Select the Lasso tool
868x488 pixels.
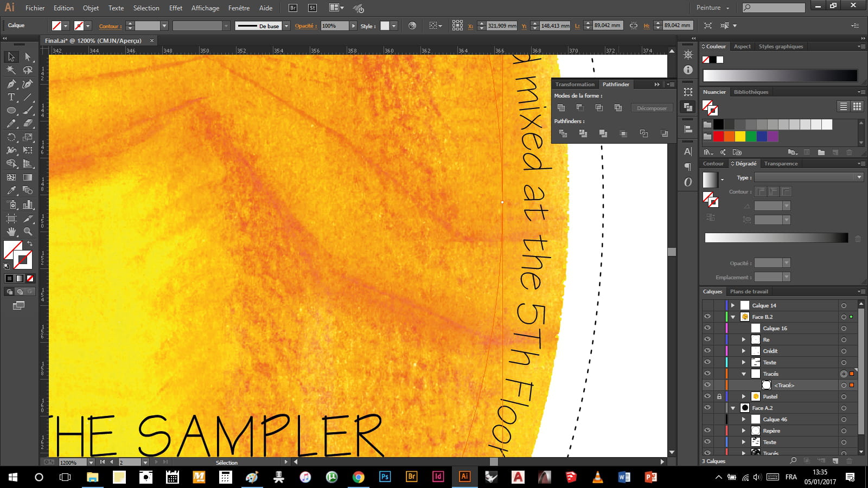point(28,70)
